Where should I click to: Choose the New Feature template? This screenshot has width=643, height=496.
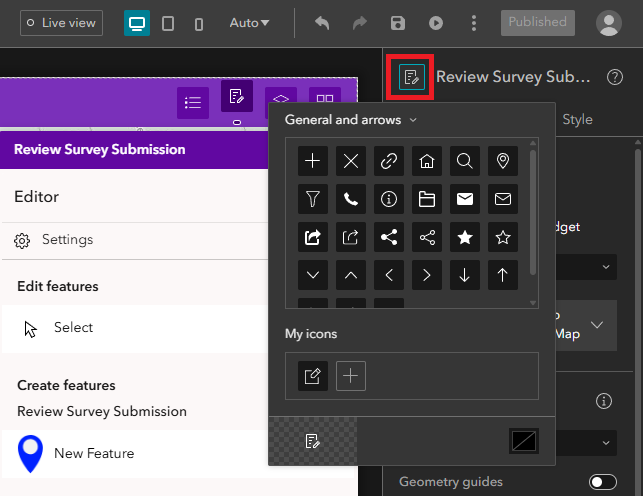(x=135, y=454)
